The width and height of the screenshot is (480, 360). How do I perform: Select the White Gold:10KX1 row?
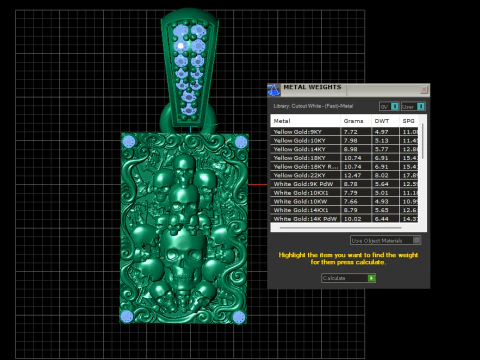(x=344, y=193)
